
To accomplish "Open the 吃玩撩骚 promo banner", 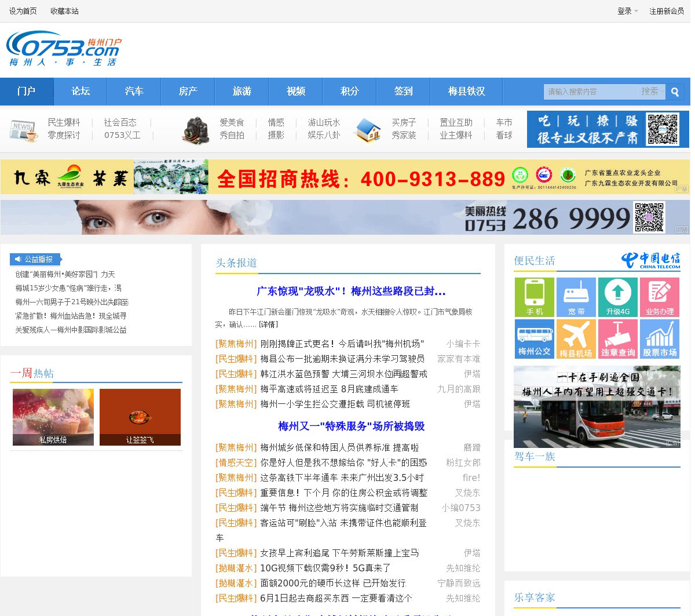I will point(608,129).
